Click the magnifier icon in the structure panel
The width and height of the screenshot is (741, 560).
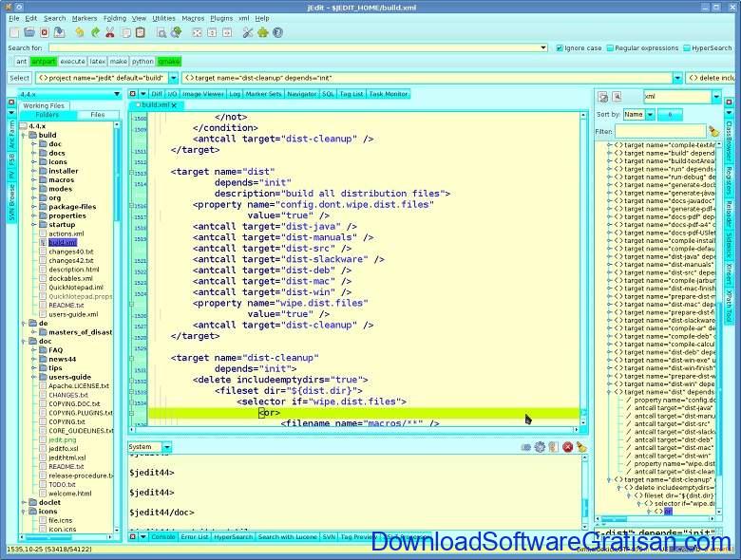tap(617, 97)
